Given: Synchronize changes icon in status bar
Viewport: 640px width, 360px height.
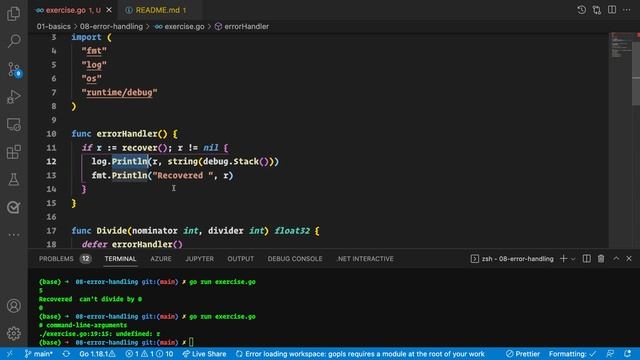Looking at the screenshot, I should pos(66,354).
